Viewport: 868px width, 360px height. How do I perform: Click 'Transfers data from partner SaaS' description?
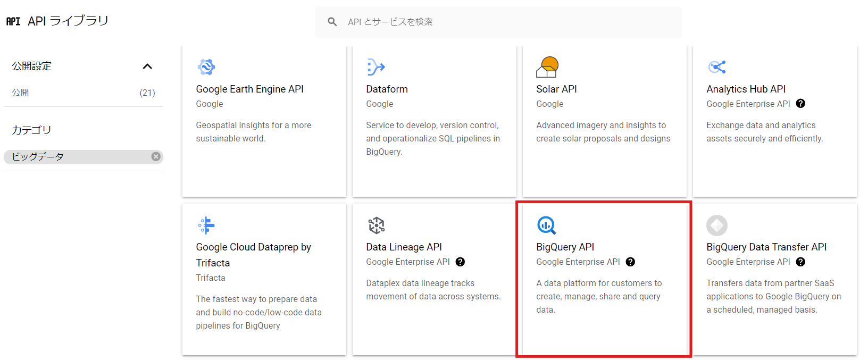(x=774, y=296)
